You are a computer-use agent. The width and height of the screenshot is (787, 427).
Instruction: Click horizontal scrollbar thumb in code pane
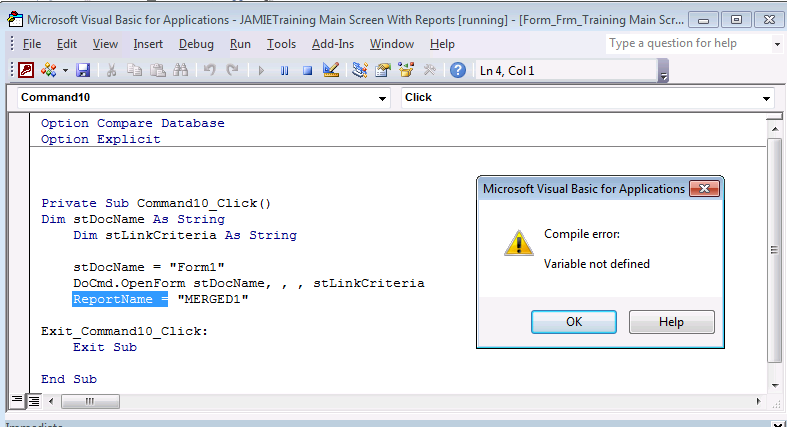(90, 401)
